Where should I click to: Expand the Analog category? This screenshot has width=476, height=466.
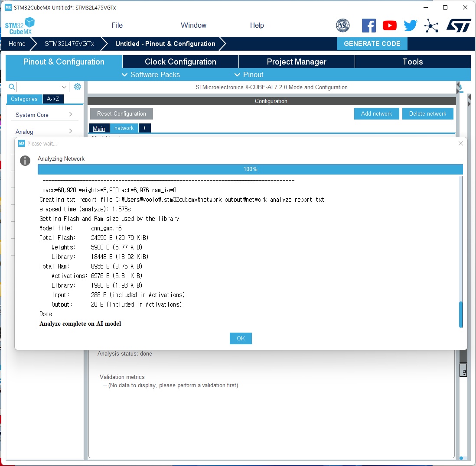[44, 132]
